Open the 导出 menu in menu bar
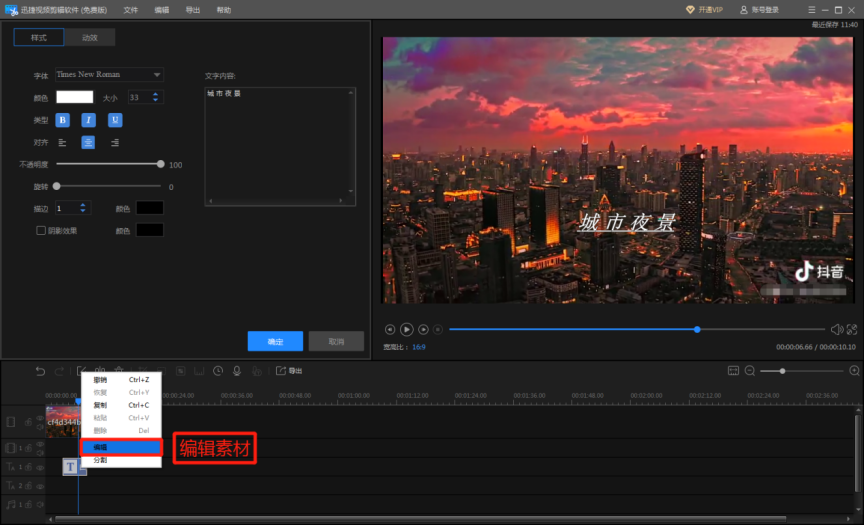 point(192,10)
